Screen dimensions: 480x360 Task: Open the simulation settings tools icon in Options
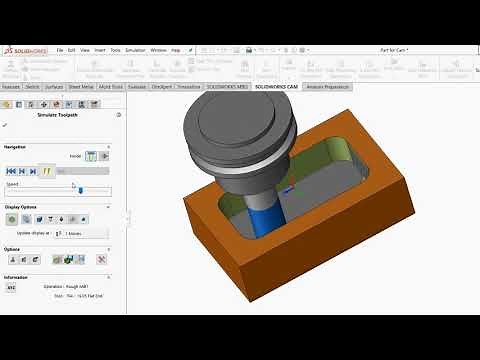(x=101, y=259)
